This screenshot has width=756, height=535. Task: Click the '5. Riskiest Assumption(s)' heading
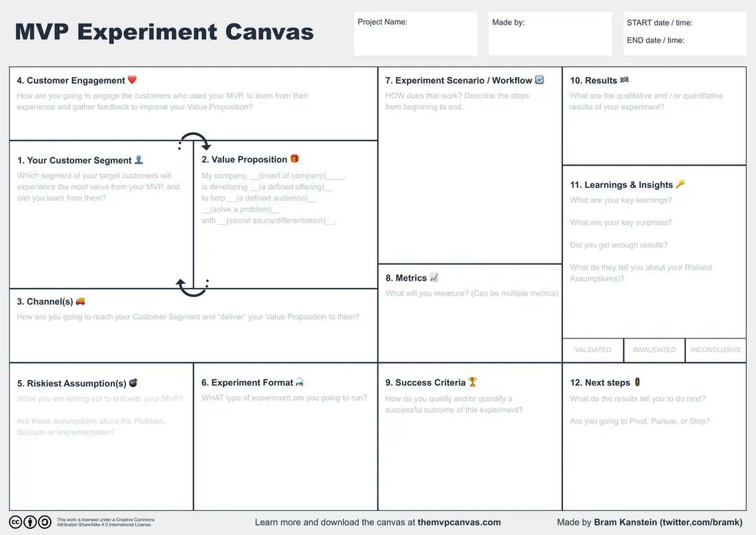point(72,384)
